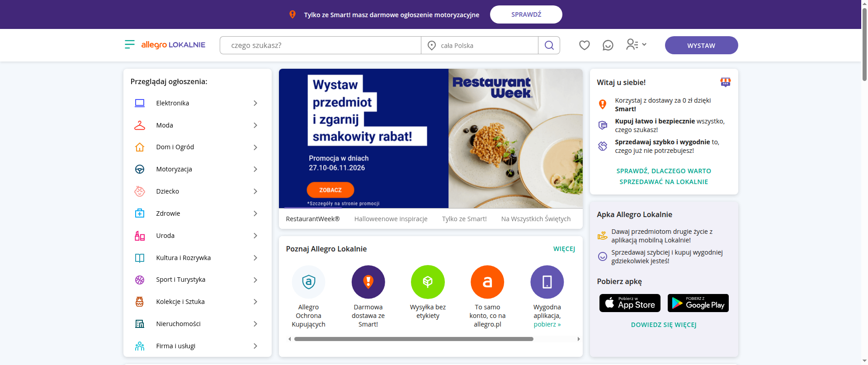Open the hamburger menu icon

tap(129, 44)
